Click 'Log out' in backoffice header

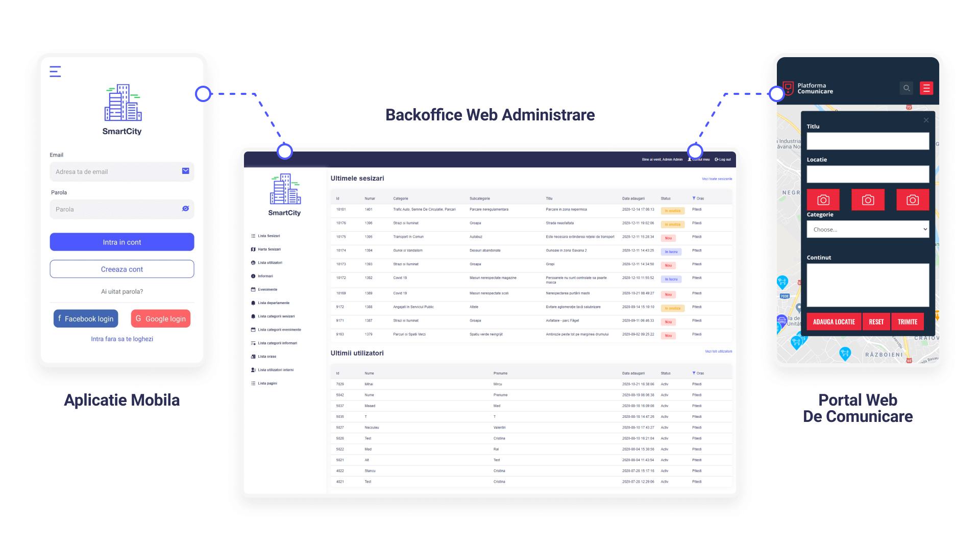[723, 159]
